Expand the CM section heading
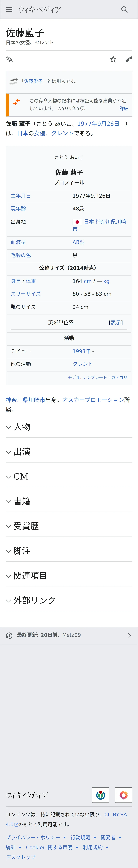 (x=69, y=476)
